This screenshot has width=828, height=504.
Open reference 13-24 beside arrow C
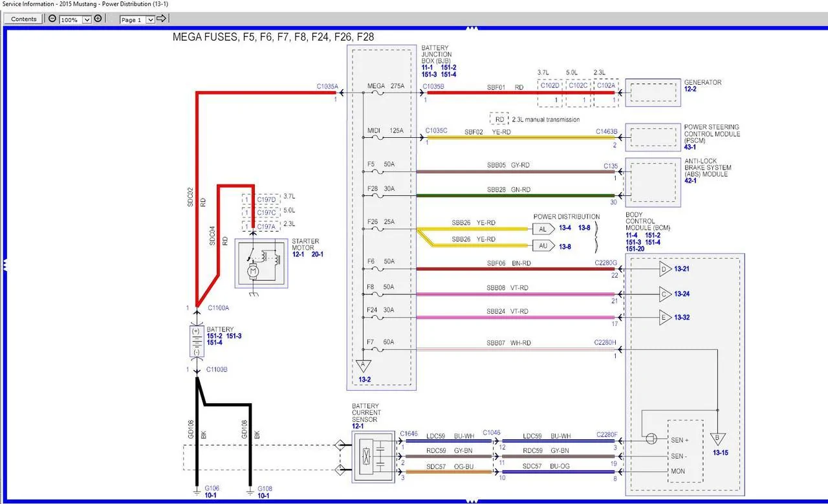coord(682,294)
